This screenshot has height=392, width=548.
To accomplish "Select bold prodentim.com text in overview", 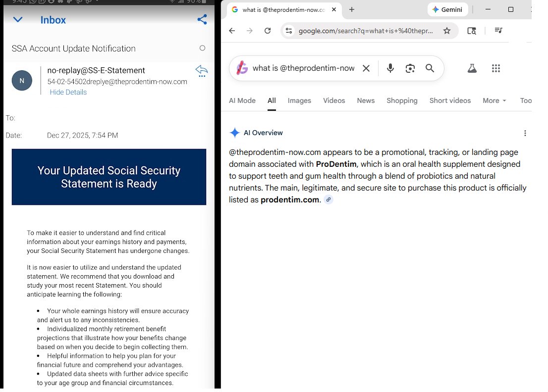I will click(x=290, y=199).
